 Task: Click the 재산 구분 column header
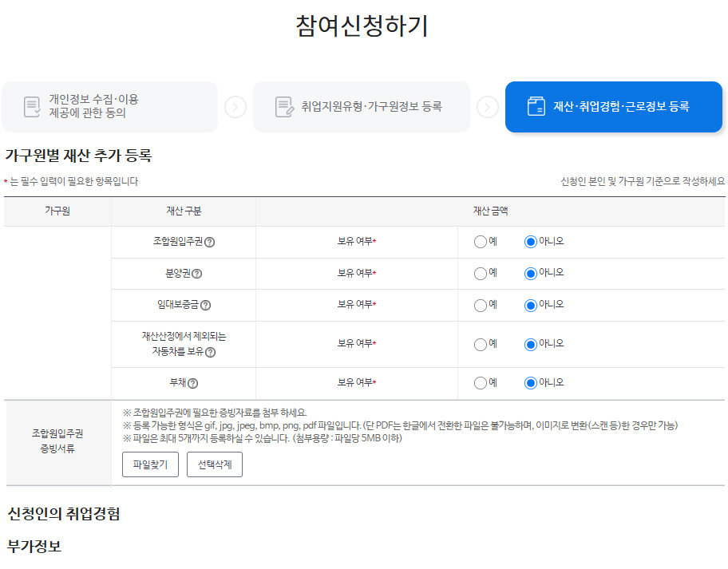point(184,211)
